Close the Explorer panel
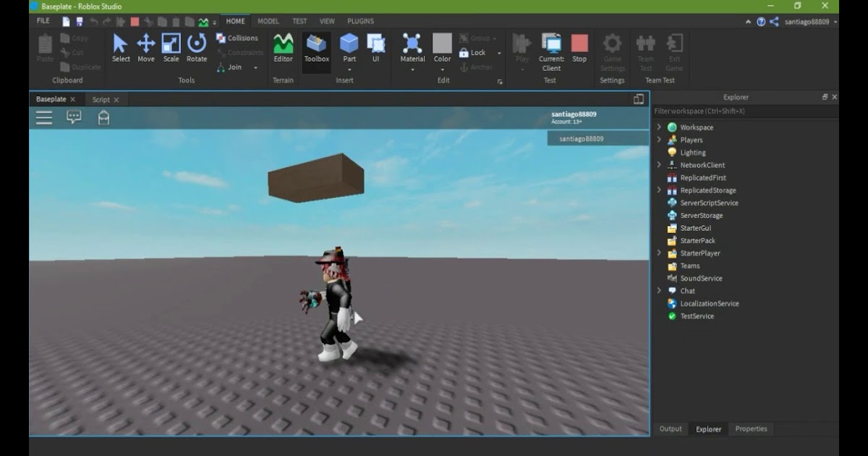This screenshot has height=456, width=868. tap(834, 97)
